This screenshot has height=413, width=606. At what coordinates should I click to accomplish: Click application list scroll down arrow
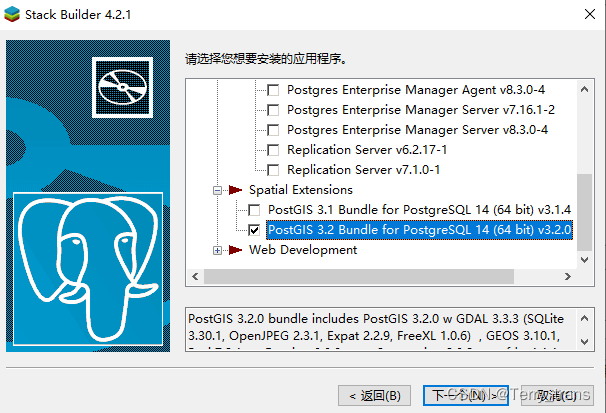pos(585,259)
